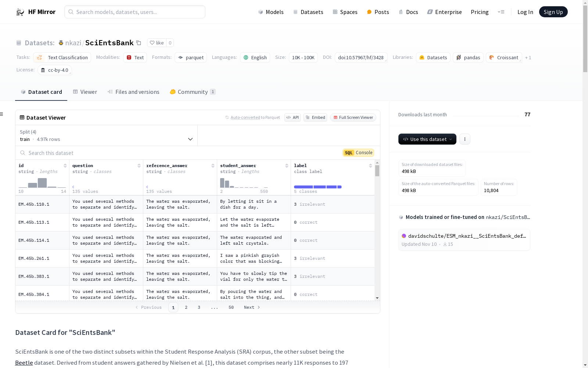This screenshot has width=588, height=368.
Task: Click the Log In link
Action: 525,12
